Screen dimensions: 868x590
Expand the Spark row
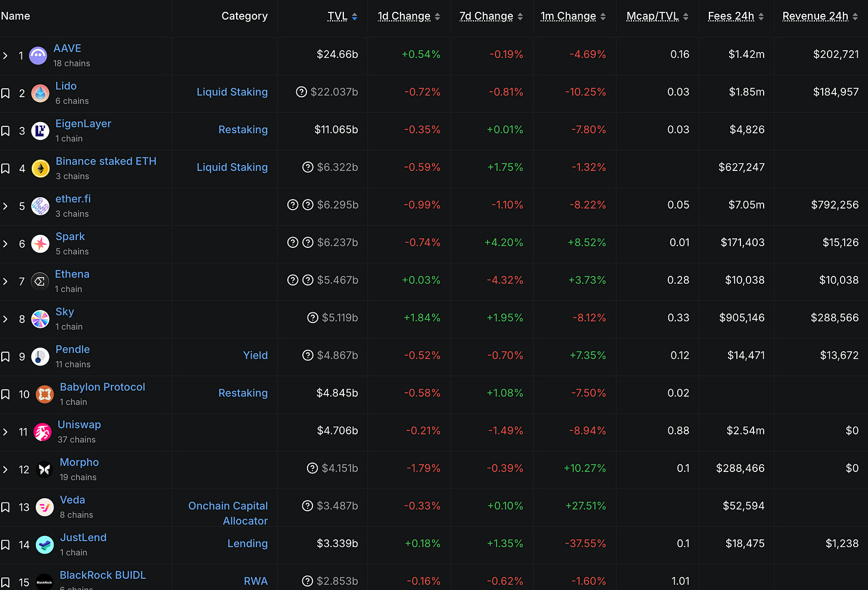[5, 244]
